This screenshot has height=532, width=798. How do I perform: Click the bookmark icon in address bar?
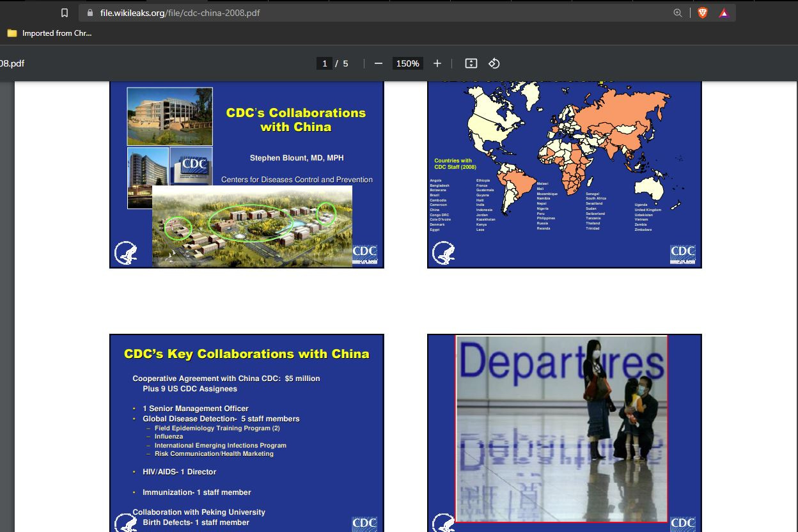click(64, 13)
